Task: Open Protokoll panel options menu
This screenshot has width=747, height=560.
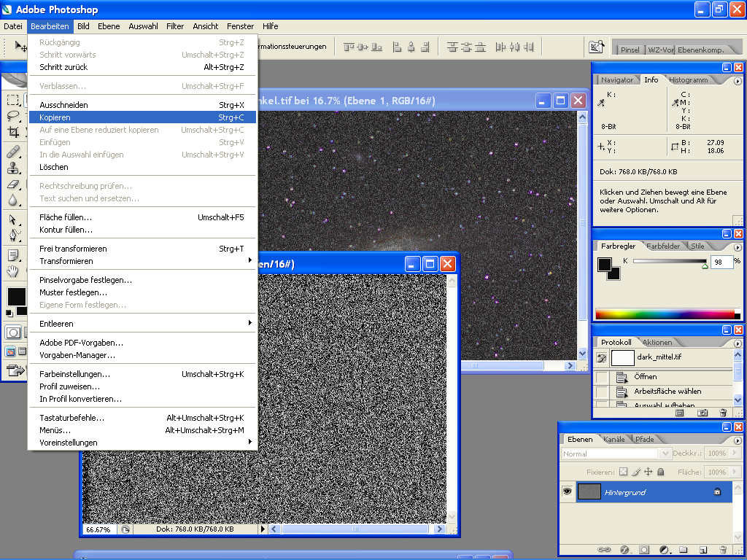Action: tap(738, 343)
